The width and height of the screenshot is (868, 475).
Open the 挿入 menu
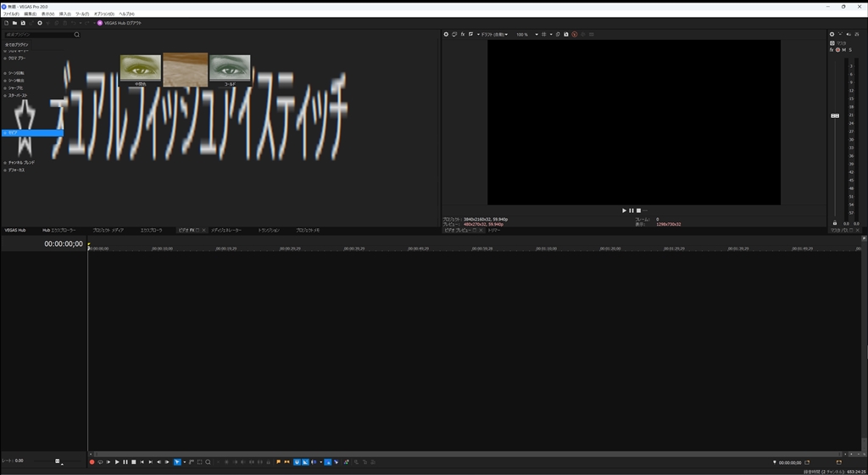pos(64,14)
